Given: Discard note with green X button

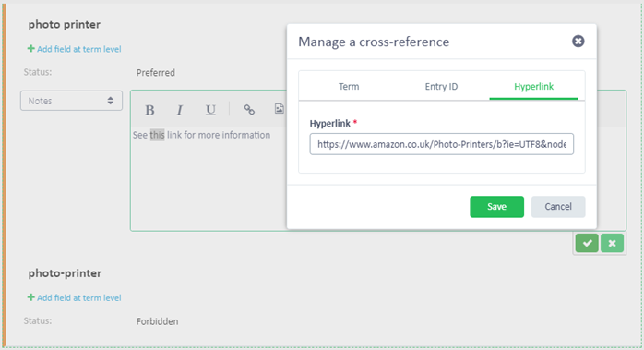Looking at the screenshot, I should [612, 243].
